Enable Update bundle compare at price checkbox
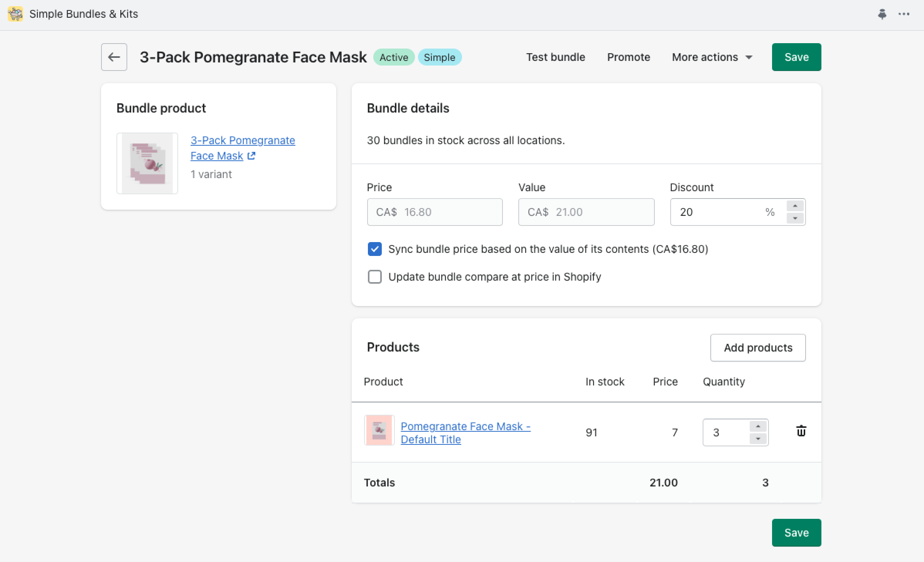 pyautogui.click(x=375, y=277)
